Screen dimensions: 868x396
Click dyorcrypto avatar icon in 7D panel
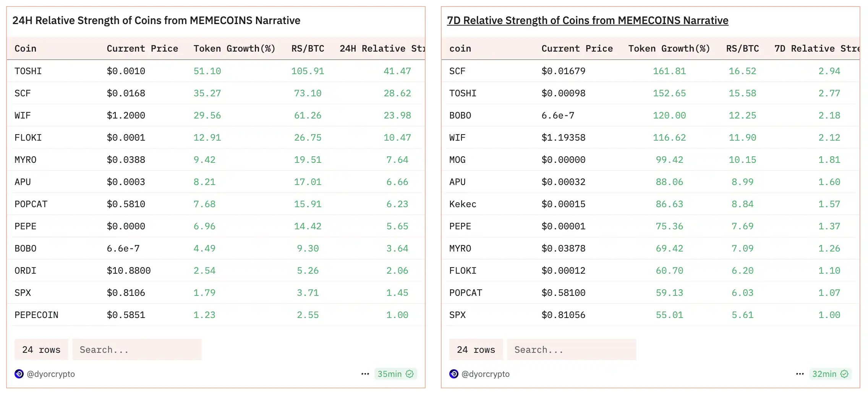coord(454,374)
